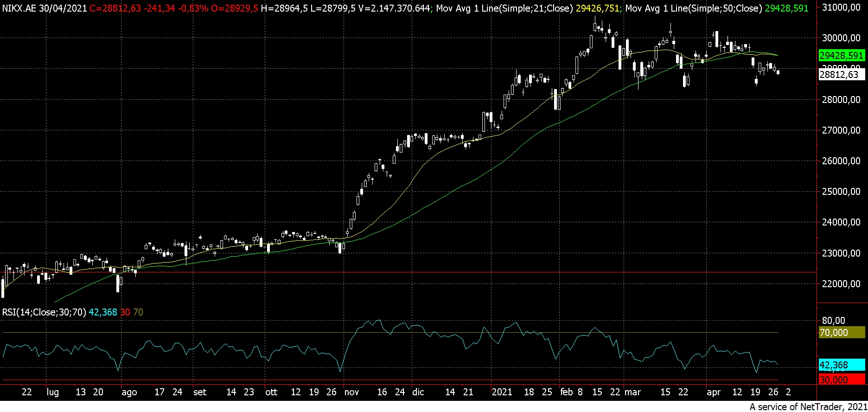Click the A service of NetTrader, 2021 credit

tap(808, 407)
